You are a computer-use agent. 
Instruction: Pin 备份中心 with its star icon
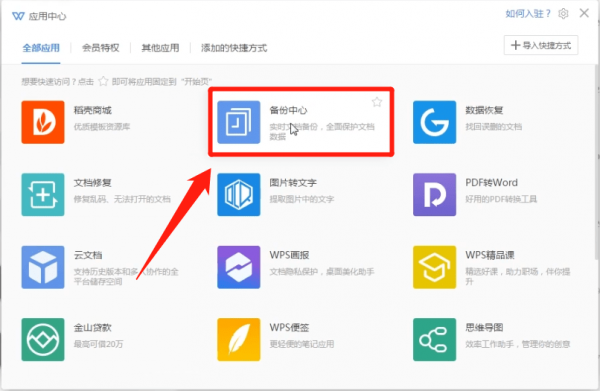point(377,102)
